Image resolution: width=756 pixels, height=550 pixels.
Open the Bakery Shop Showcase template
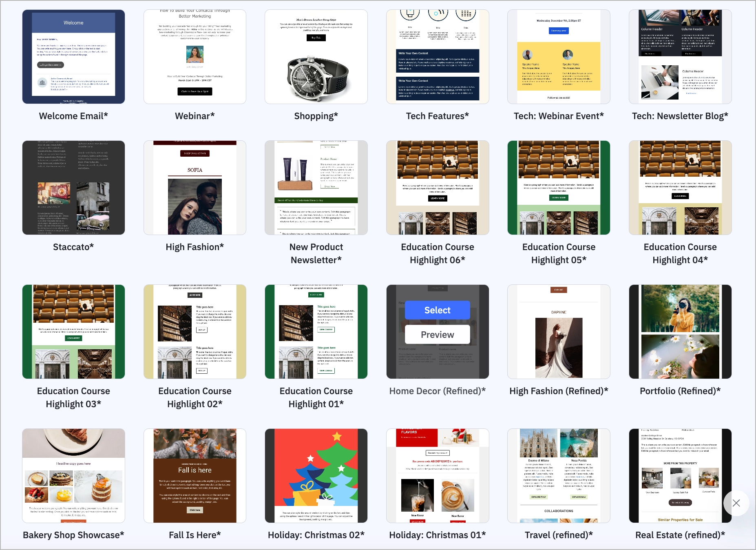[x=73, y=475]
